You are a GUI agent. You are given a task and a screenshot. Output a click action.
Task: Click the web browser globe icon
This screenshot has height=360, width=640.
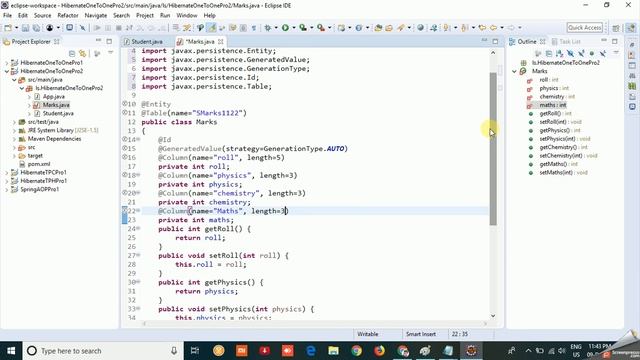[420, 28]
